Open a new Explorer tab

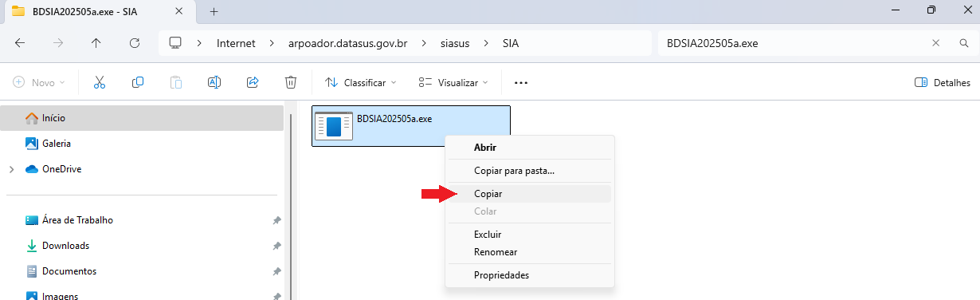[x=214, y=11]
